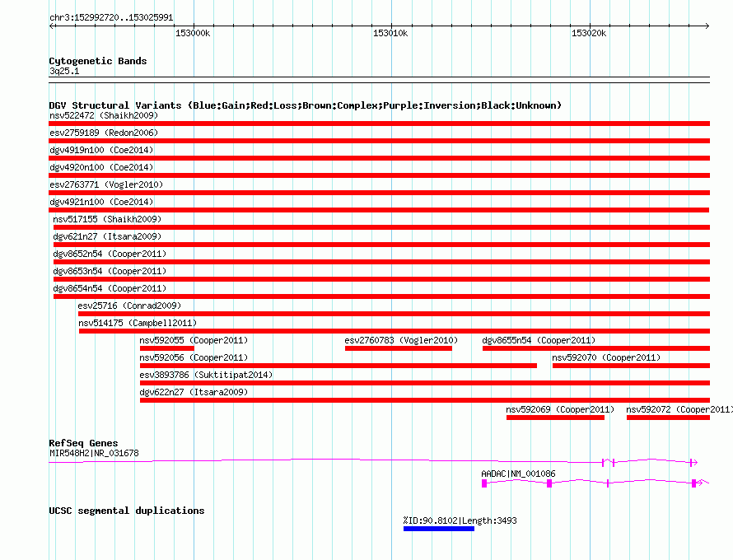Click the 153000k ruler label

(193, 33)
